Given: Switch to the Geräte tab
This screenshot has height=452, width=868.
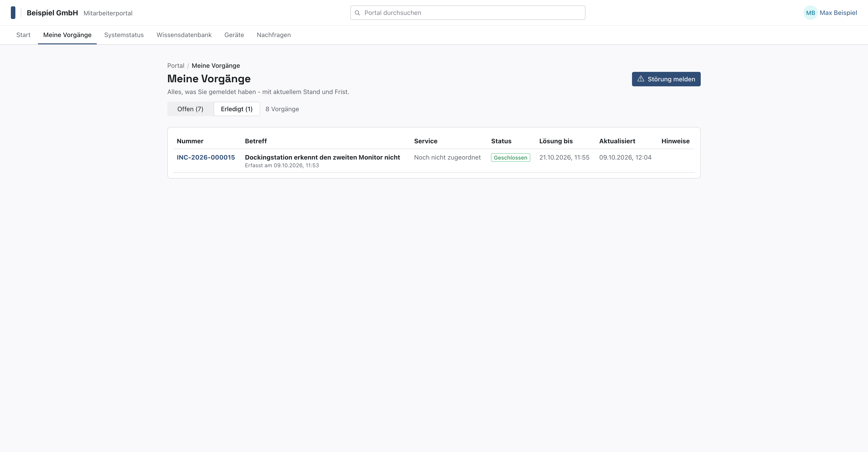Looking at the screenshot, I should click(x=234, y=35).
